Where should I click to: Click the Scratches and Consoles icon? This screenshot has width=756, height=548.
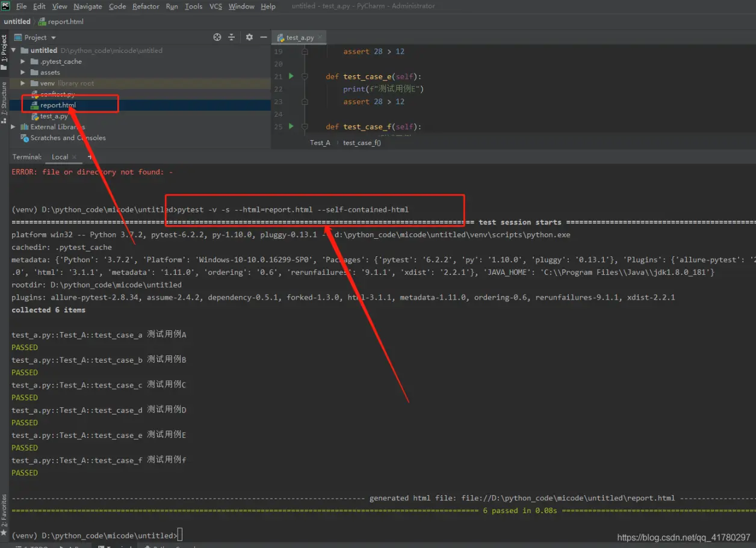click(x=25, y=138)
